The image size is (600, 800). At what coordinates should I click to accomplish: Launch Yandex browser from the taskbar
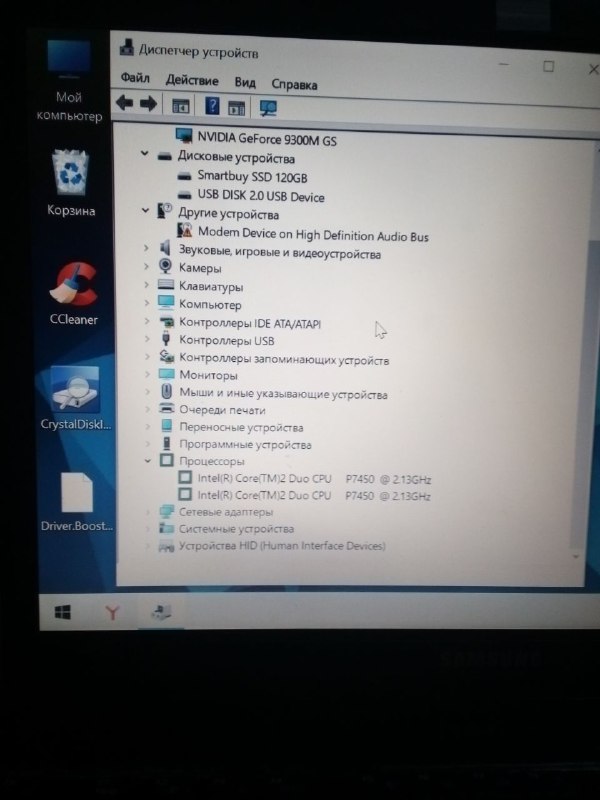[x=112, y=612]
